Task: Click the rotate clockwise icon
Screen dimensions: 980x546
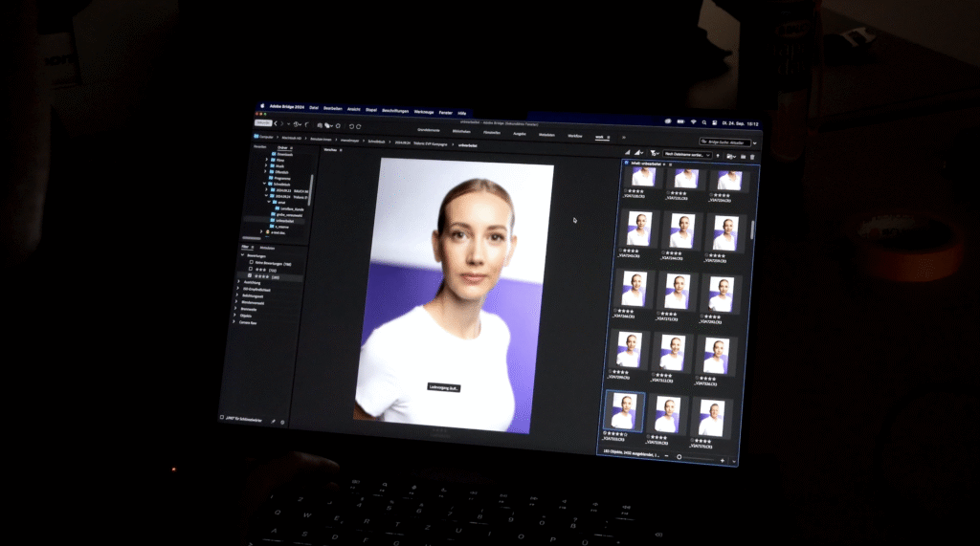Action: coord(358,125)
